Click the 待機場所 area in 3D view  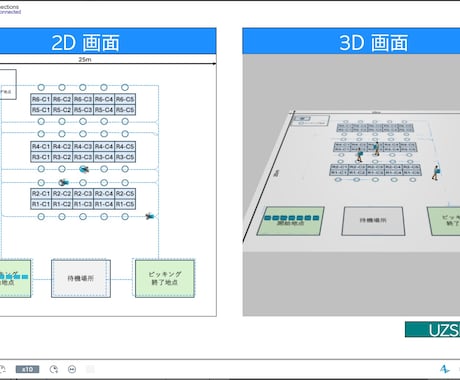pos(373,221)
